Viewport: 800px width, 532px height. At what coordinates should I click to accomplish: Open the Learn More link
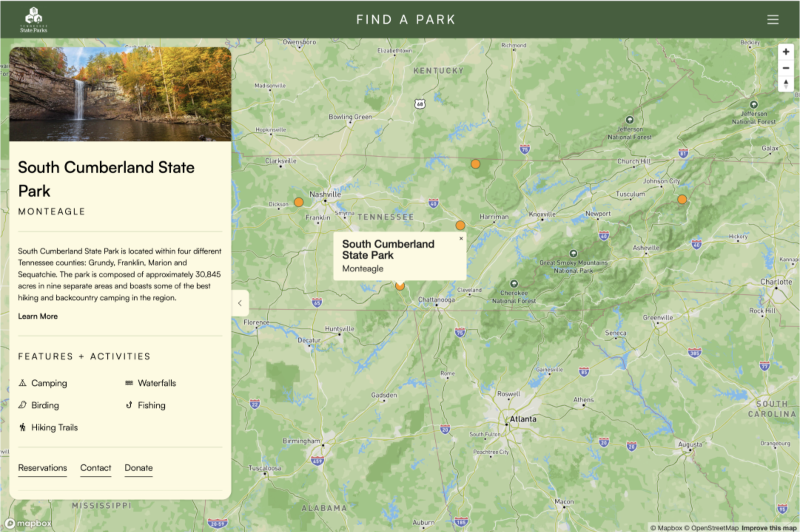[x=38, y=316]
